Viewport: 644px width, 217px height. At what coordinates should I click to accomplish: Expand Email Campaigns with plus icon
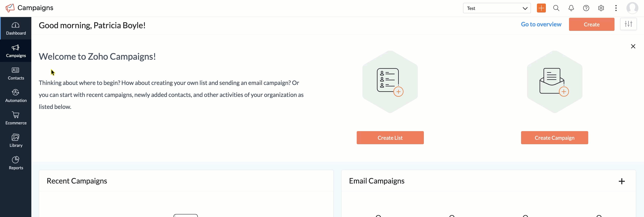pos(621,181)
